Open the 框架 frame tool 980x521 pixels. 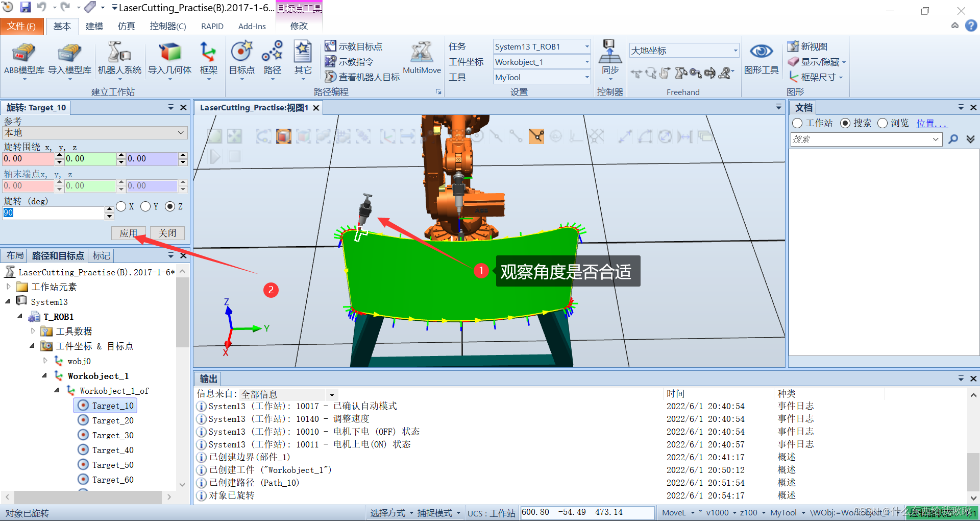208,59
